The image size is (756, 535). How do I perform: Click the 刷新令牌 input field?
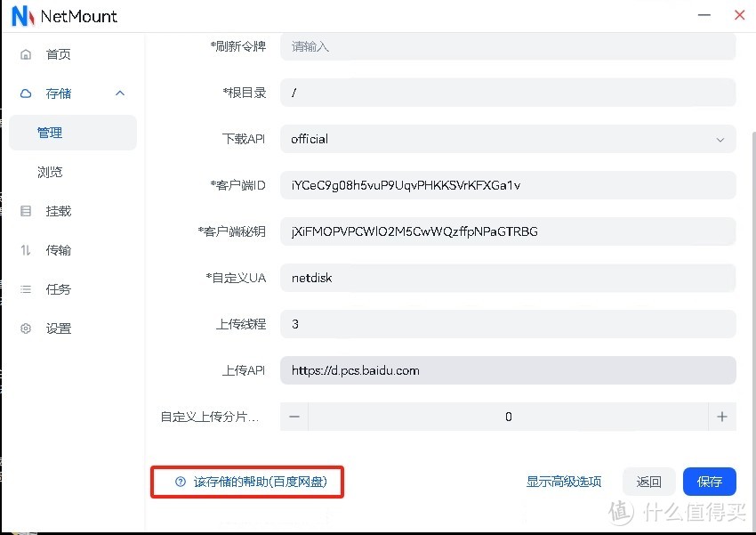point(507,45)
